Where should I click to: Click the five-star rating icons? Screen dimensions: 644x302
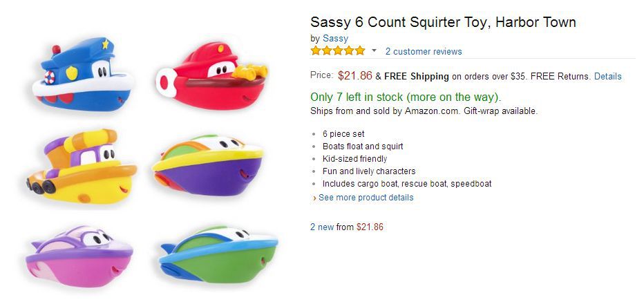(338, 51)
